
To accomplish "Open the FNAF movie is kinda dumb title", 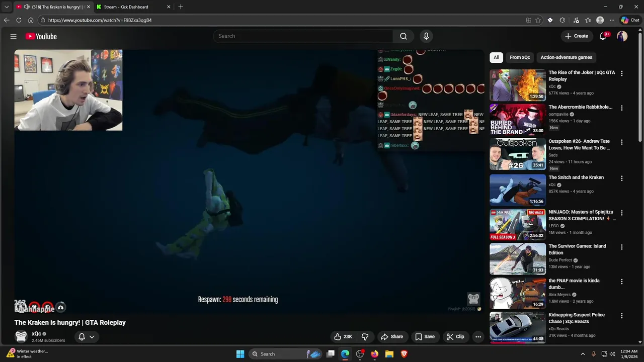I will click(574, 284).
